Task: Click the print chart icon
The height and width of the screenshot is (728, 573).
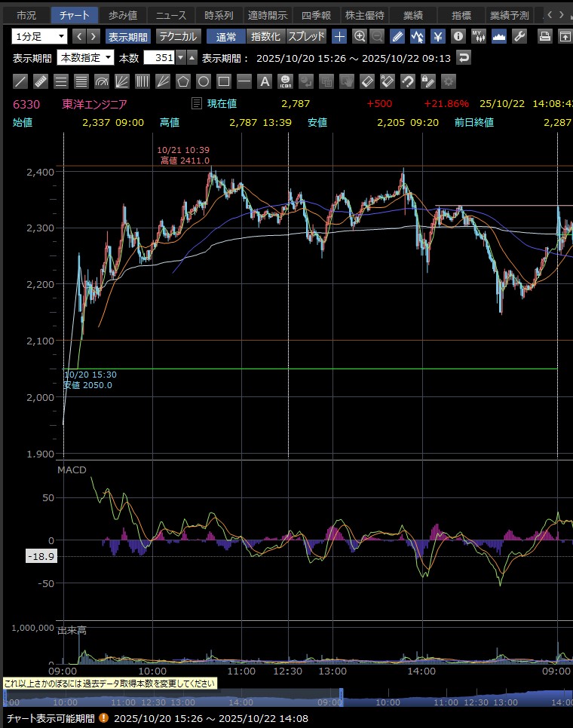Action: click(x=545, y=36)
